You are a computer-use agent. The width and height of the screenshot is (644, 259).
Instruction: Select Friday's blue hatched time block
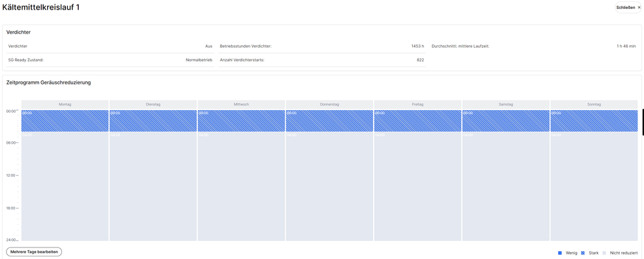click(x=418, y=121)
